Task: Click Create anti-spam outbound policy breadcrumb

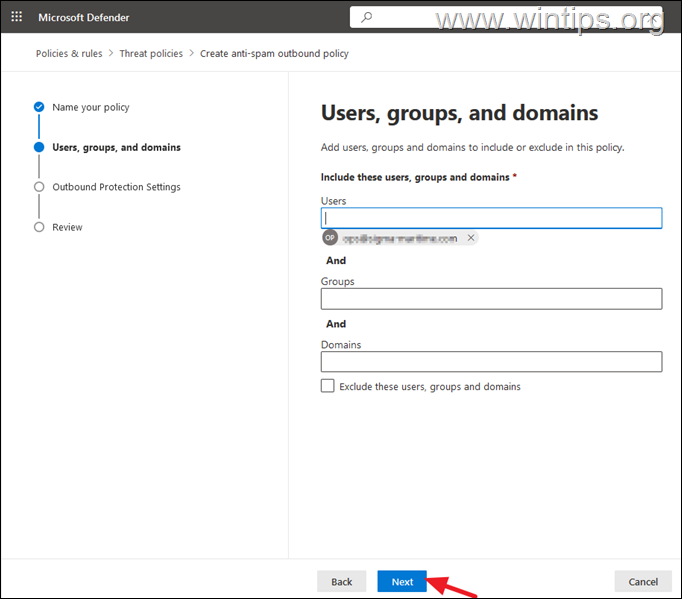Action: point(274,54)
